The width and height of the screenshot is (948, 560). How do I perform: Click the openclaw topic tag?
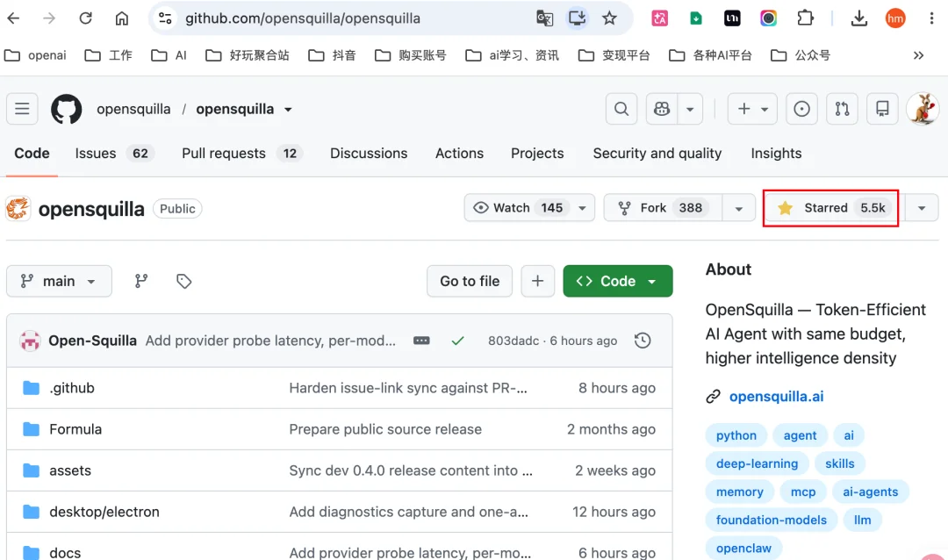click(x=743, y=549)
